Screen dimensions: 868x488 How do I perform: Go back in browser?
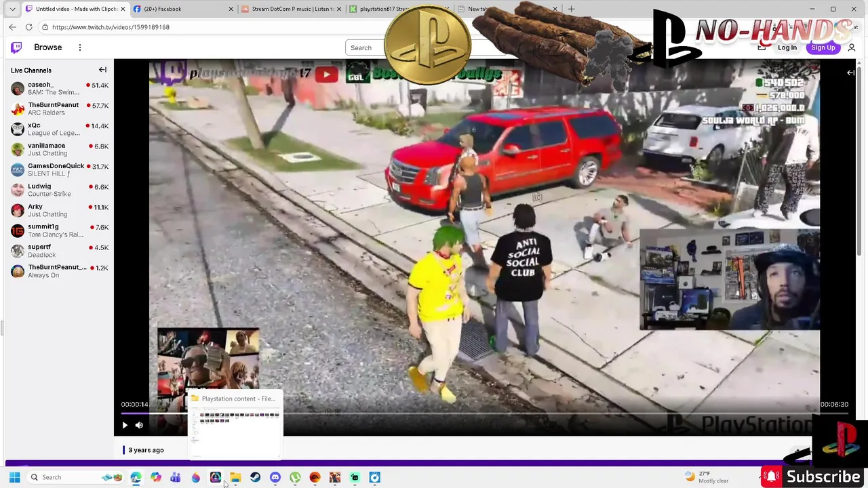click(12, 27)
